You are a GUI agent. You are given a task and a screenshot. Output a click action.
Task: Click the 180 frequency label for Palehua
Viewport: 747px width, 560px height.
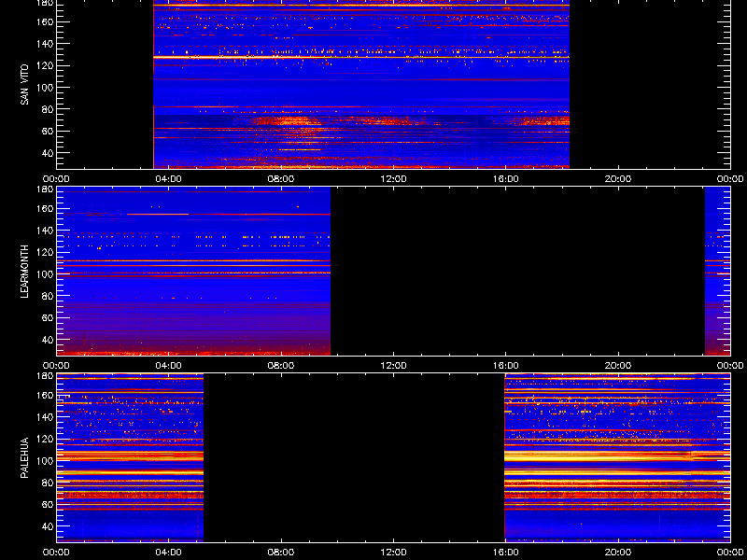45,376
